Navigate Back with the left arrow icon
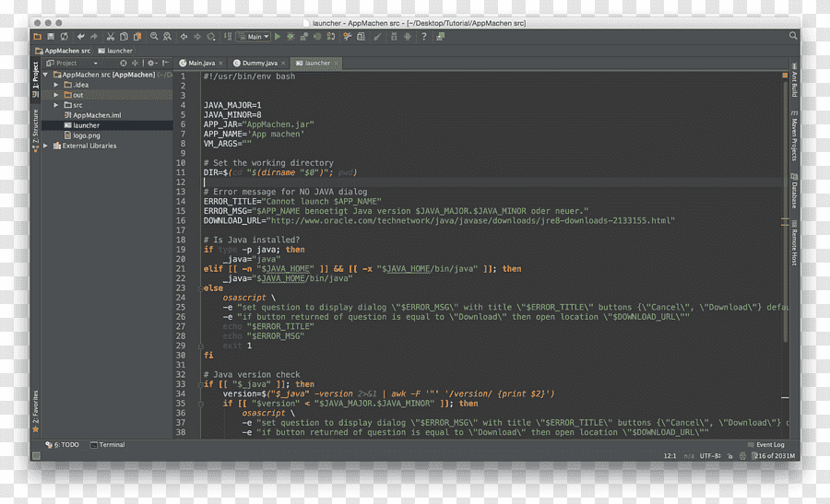The height and width of the screenshot is (504, 830). click(184, 37)
